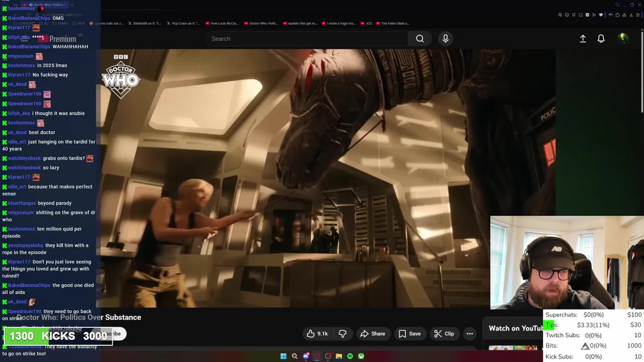Viewport: 644px width, 362px height.
Task: Open 'epstein files get re...' bookmark
Action: [x=299, y=23]
